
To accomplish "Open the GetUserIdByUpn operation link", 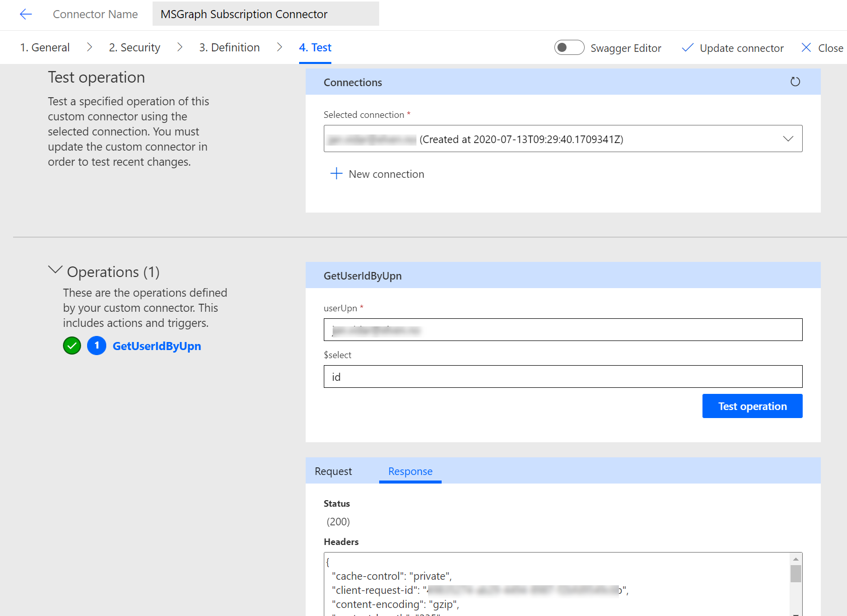I will point(157,346).
